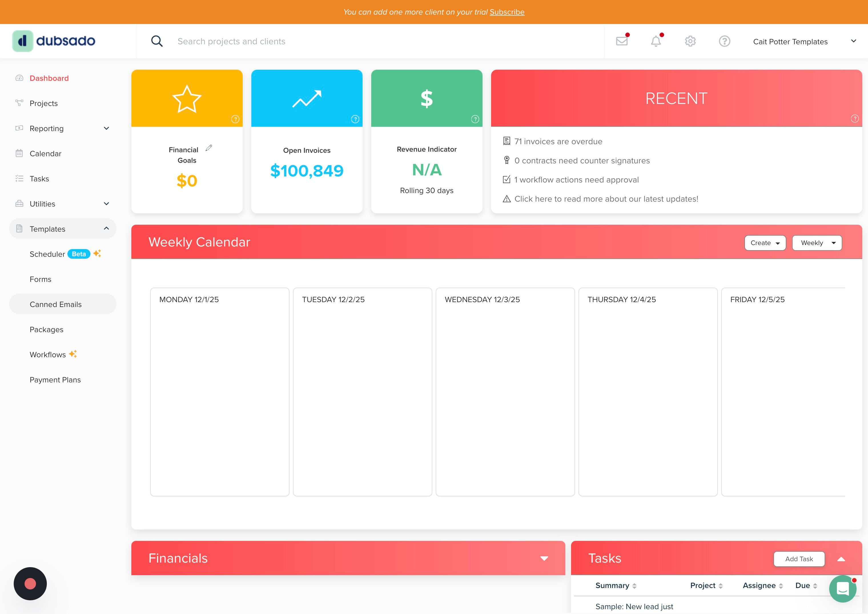Go to Canned Emails templates
This screenshot has width=868, height=614.
coord(56,304)
